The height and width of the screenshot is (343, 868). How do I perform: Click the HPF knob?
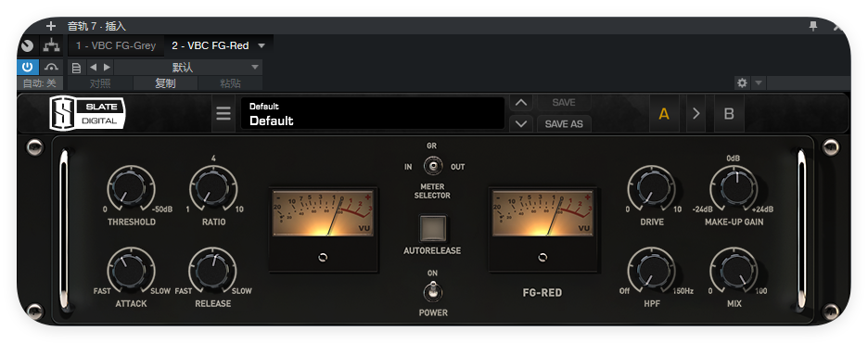click(651, 270)
